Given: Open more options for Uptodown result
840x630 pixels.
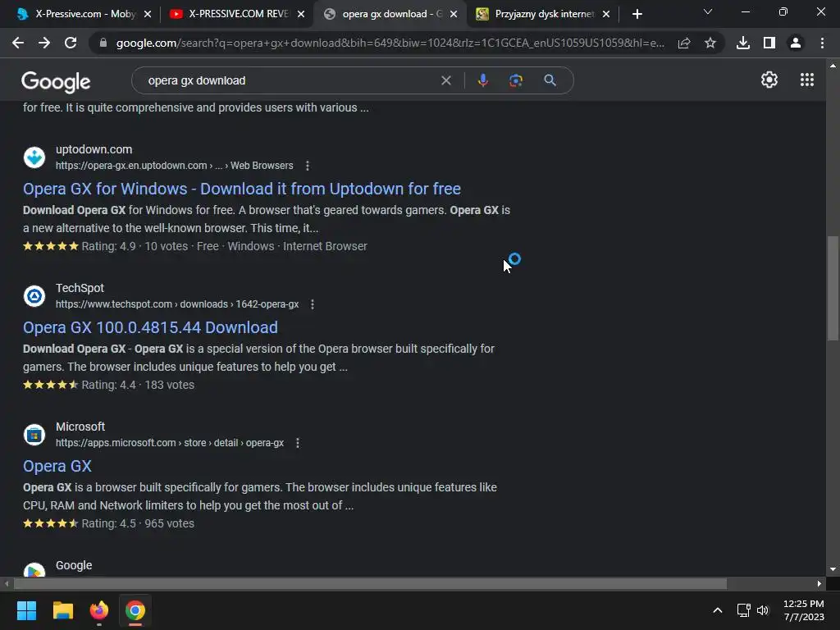Looking at the screenshot, I should pos(307,166).
